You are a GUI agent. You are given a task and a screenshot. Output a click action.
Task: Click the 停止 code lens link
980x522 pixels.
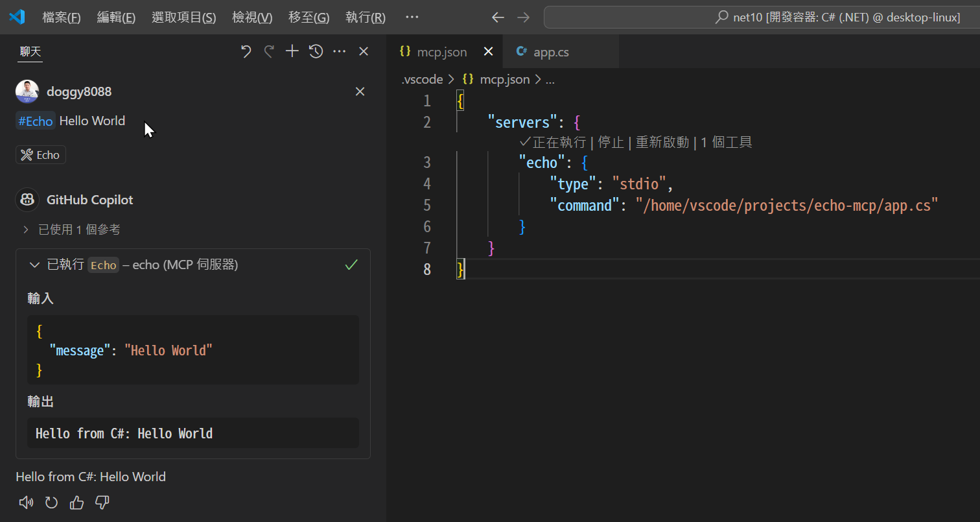[x=610, y=143]
